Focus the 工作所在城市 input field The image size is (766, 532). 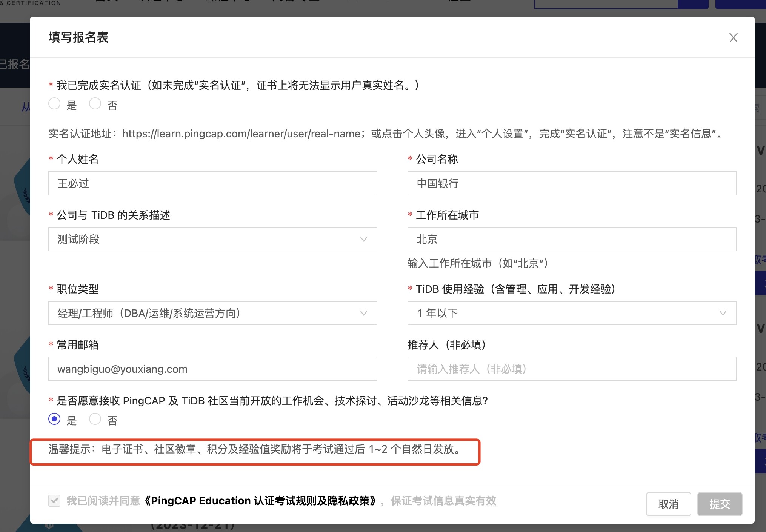[572, 239]
